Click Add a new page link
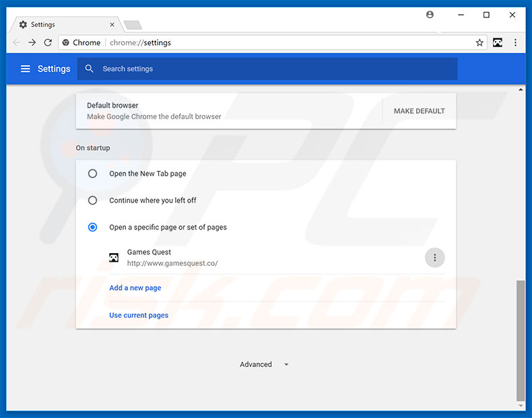The image size is (532, 418). 135,288
